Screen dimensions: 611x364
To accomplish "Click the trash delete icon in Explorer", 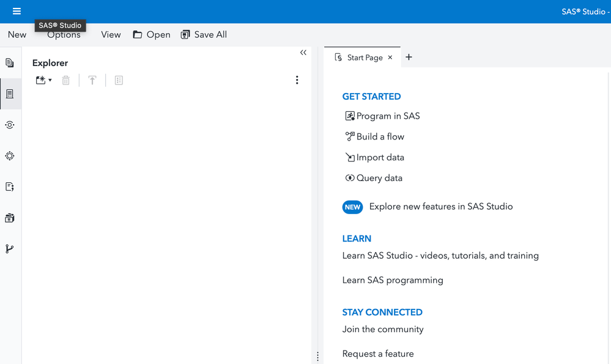I will pyautogui.click(x=66, y=80).
